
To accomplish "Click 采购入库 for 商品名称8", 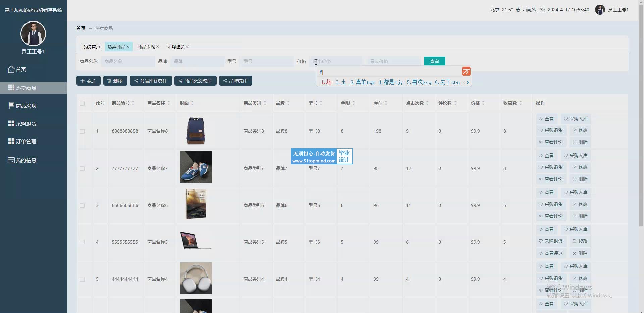I will tap(576, 119).
